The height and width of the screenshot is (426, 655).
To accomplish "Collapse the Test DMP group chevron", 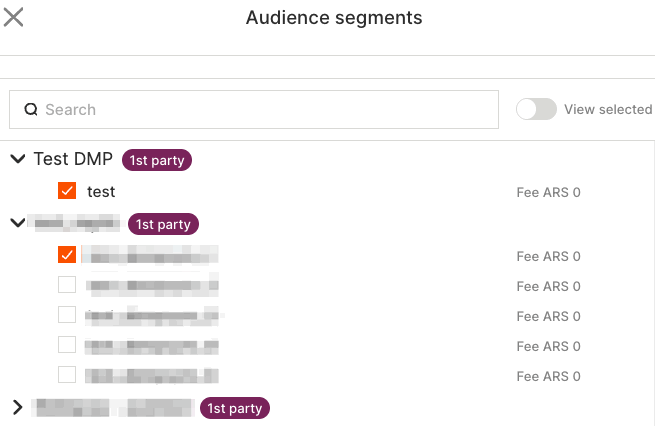I will click(17, 159).
